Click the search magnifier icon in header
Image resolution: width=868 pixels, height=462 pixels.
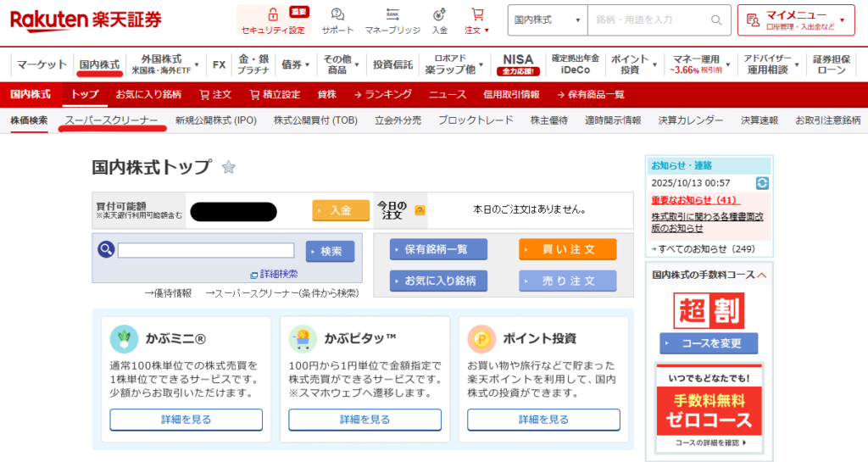point(716,19)
